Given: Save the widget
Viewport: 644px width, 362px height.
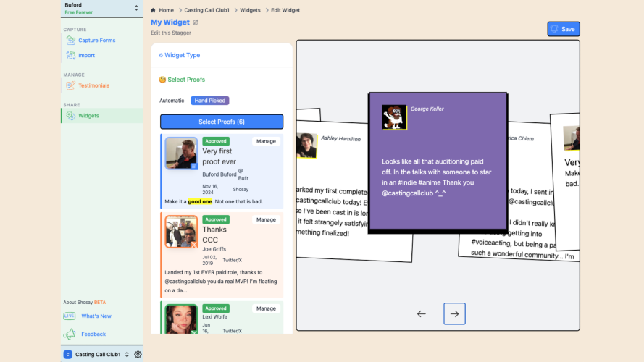Looking at the screenshot, I should point(564,29).
